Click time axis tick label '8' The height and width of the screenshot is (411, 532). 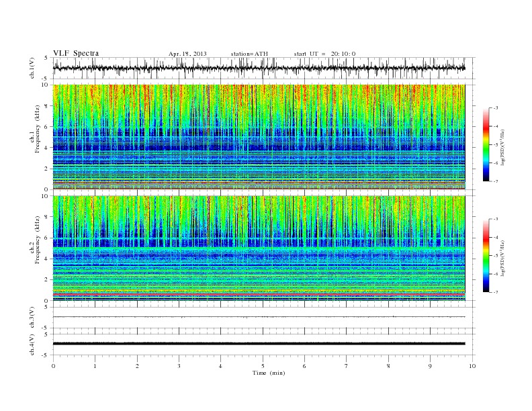tap(388, 366)
